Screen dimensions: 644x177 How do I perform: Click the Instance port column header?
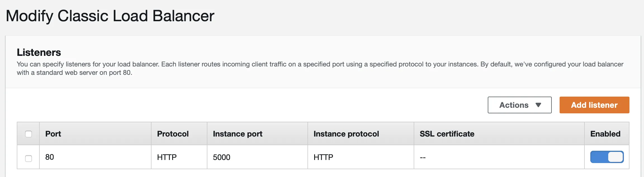pyautogui.click(x=238, y=134)
